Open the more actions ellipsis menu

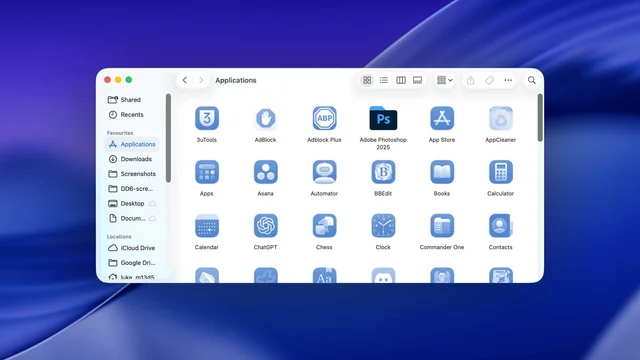tap(508, 80)
